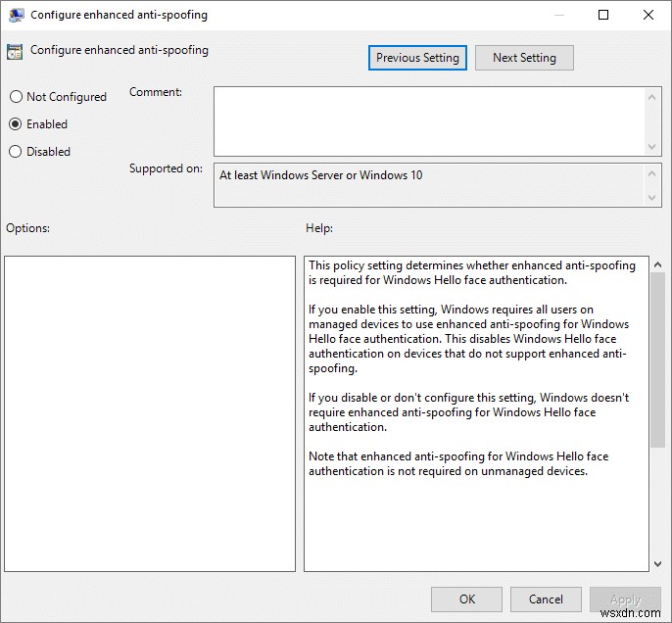Click the 'Help:' label
The width and height of the screenshot is (672, 623).
[319, 228]
